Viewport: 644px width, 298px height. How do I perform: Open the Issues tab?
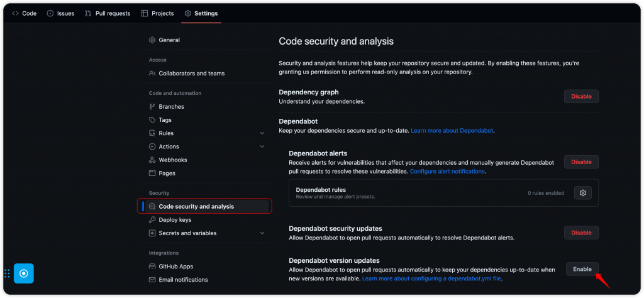[60, 13]
